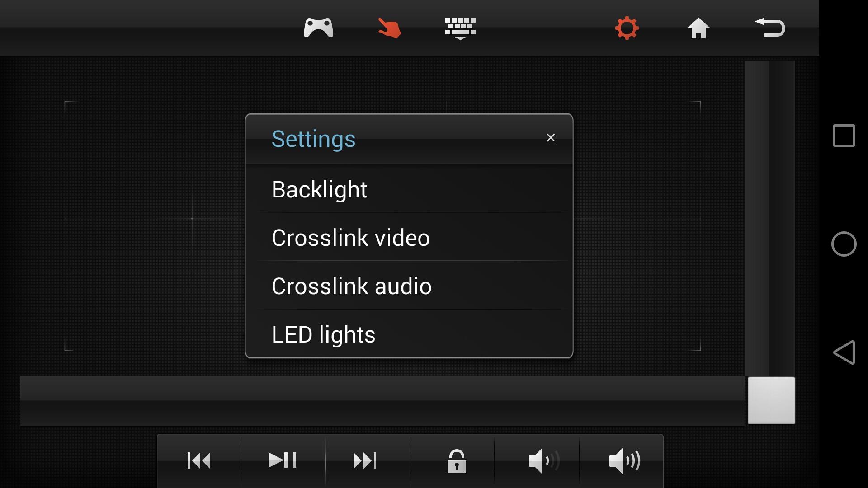Tap the red settings gear icon
Image resolution: width=868 pixels, height=488 pixels.
(627, 28)
